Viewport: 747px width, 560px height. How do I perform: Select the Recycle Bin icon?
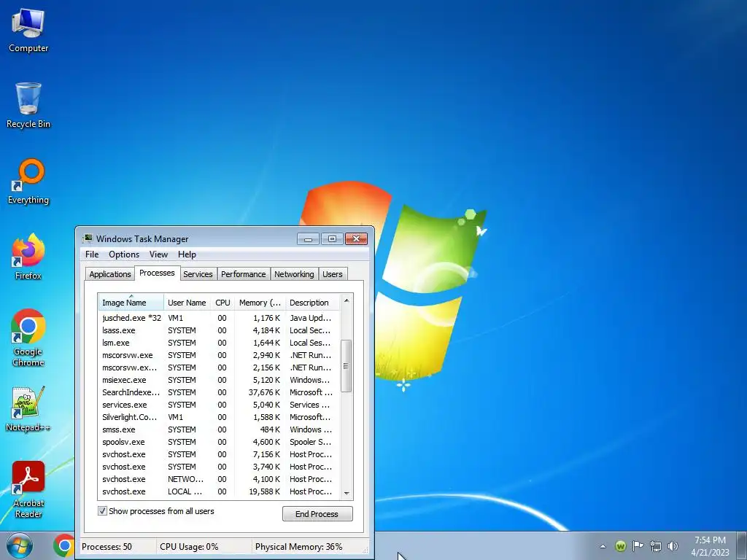28,105
